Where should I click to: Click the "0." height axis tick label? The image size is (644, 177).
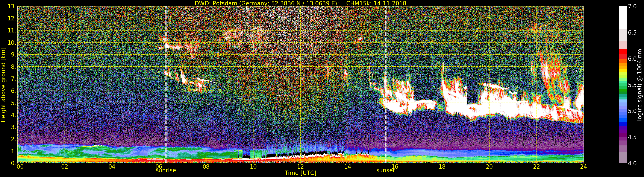click(13, 163)
